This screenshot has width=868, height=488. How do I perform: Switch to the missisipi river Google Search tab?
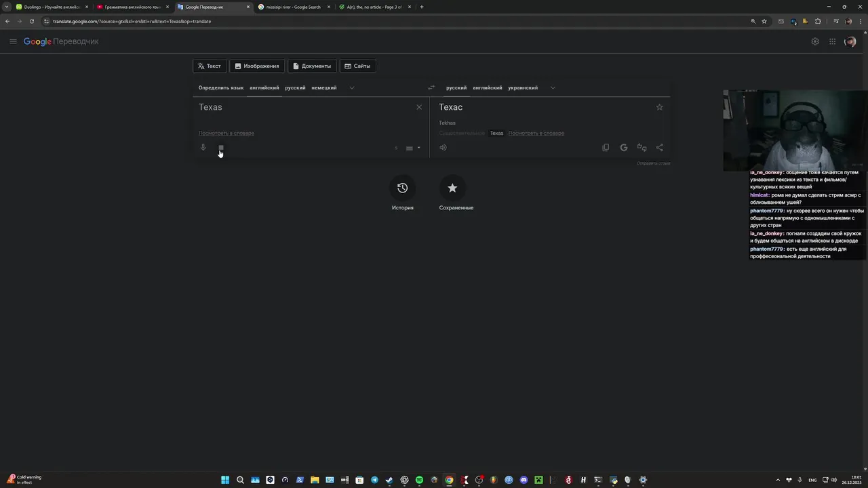(293, 7)
